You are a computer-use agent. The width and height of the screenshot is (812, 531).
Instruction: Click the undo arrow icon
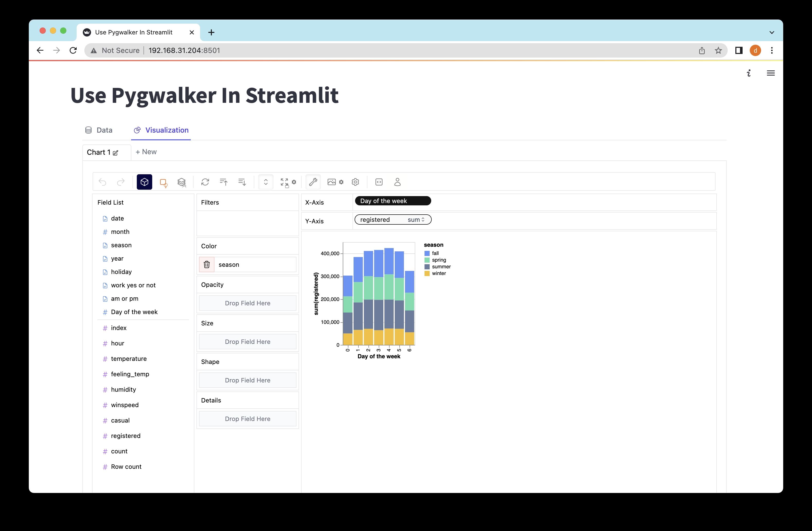102,182
